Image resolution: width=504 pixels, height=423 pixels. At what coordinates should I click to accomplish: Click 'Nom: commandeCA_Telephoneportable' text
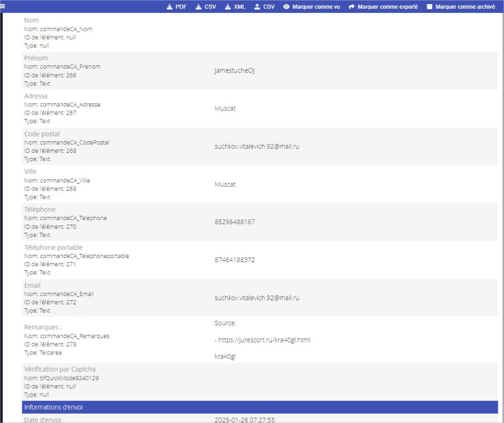pyautogui.click(x=77, y=256)
